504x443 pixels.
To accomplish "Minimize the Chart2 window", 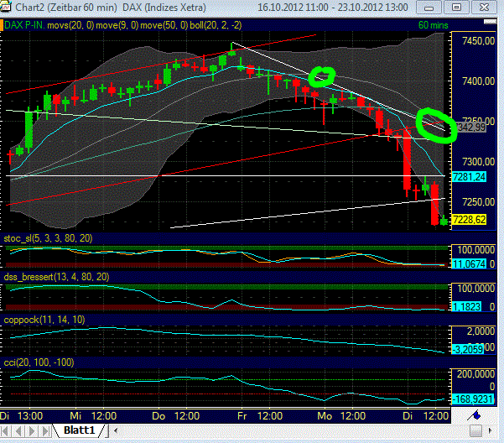I will tap(429, 8).
